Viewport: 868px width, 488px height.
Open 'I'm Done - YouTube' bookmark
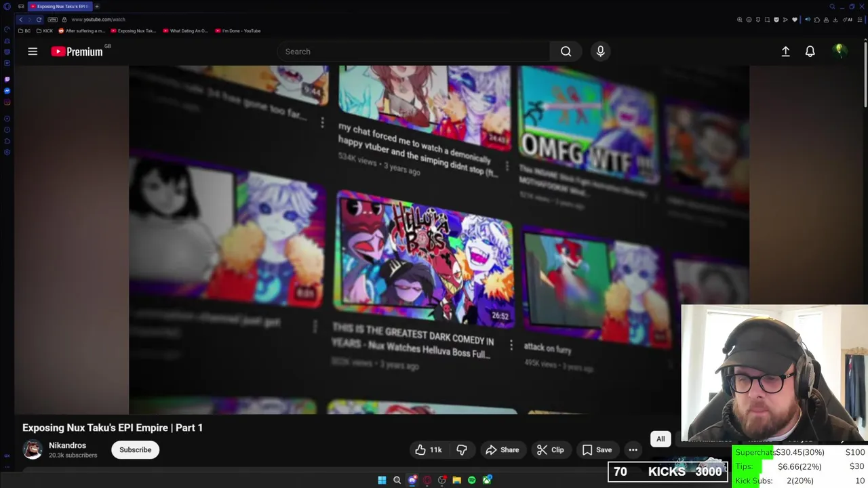click(238, 30)
